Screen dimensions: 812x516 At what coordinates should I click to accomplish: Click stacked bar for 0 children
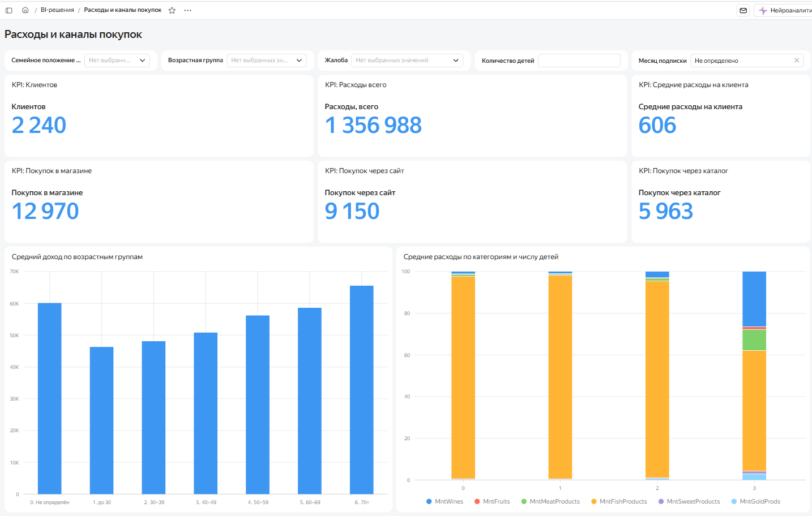[x=463, y=376]
